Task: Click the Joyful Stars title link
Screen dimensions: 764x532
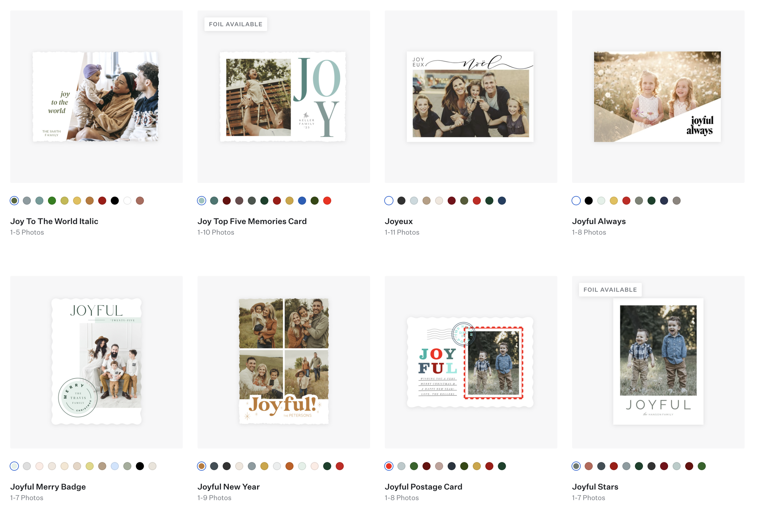Action: tap(595, 487)
